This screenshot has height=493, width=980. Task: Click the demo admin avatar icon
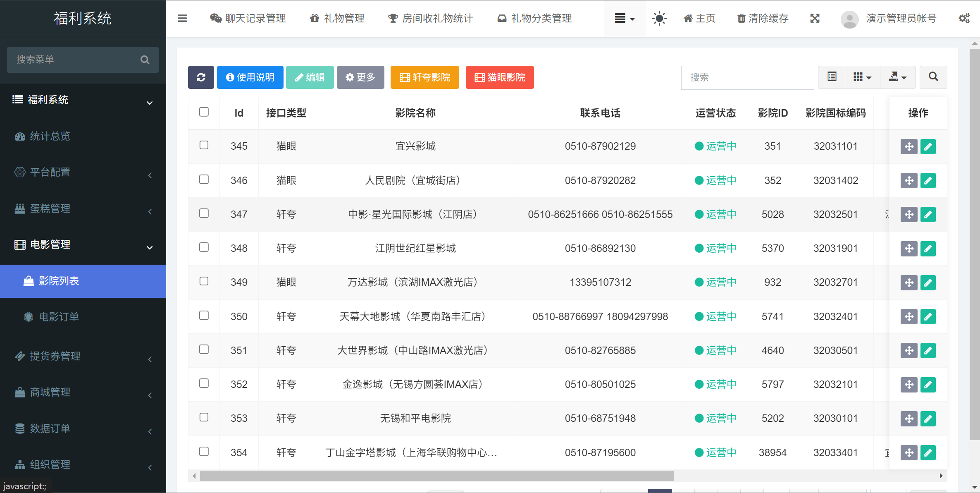(849, 19)
